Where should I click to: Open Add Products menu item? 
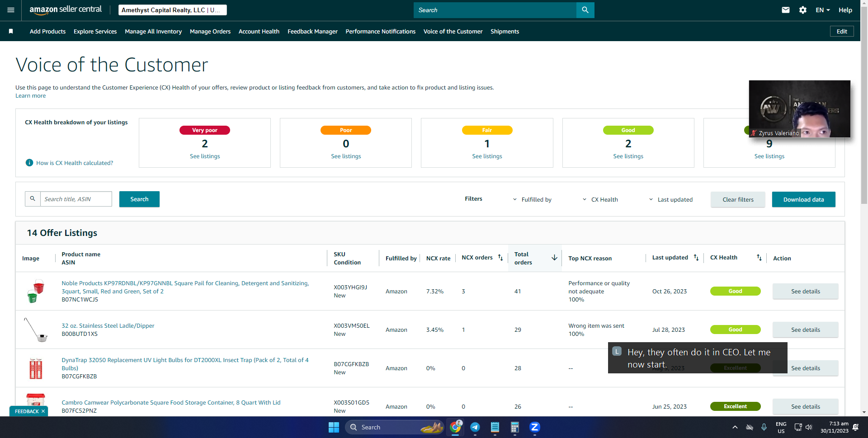pos(47,31)
